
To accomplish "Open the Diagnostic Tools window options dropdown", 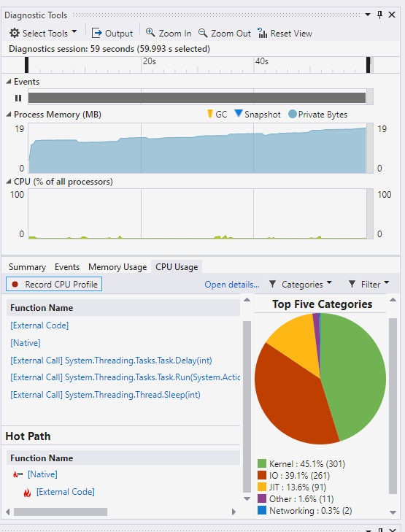I will (368, 15).
